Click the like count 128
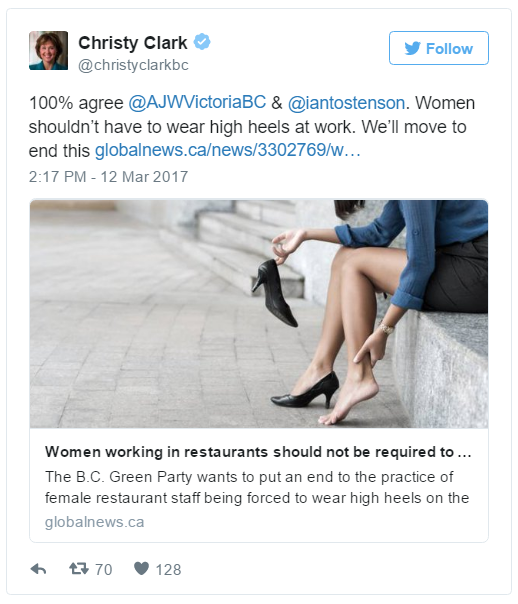The image size is (518, 604). click(x=168, y=569)
